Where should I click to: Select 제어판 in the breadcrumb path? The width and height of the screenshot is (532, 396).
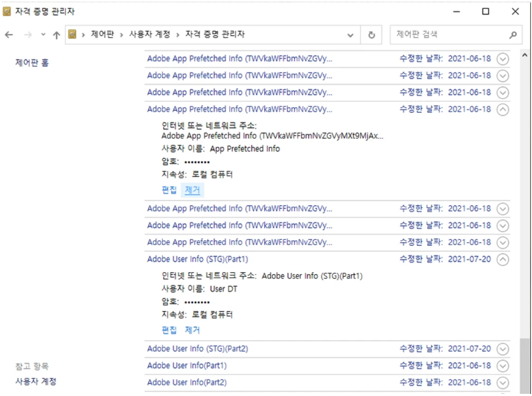[x=102, y=34]
